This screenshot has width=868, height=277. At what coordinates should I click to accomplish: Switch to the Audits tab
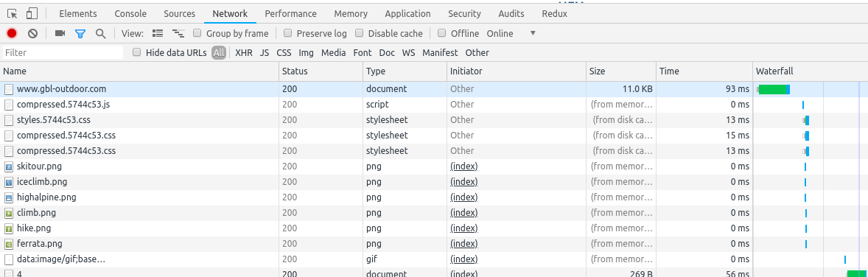(511, 14)
